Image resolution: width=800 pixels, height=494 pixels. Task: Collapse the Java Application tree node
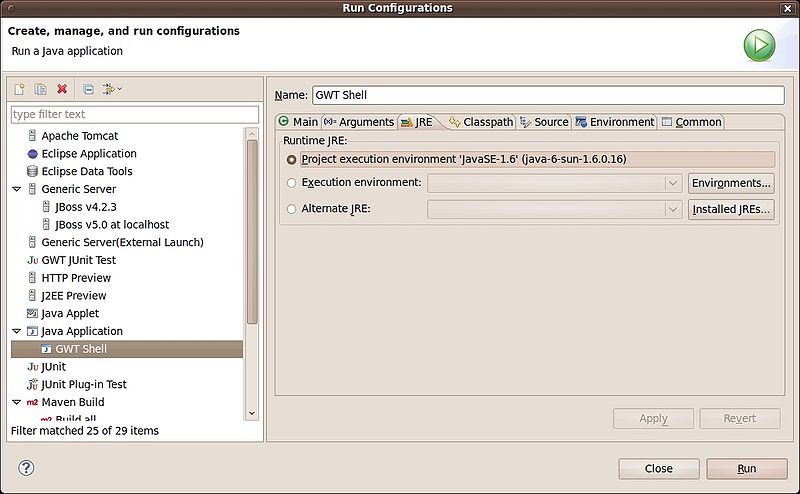click(17, 331)
